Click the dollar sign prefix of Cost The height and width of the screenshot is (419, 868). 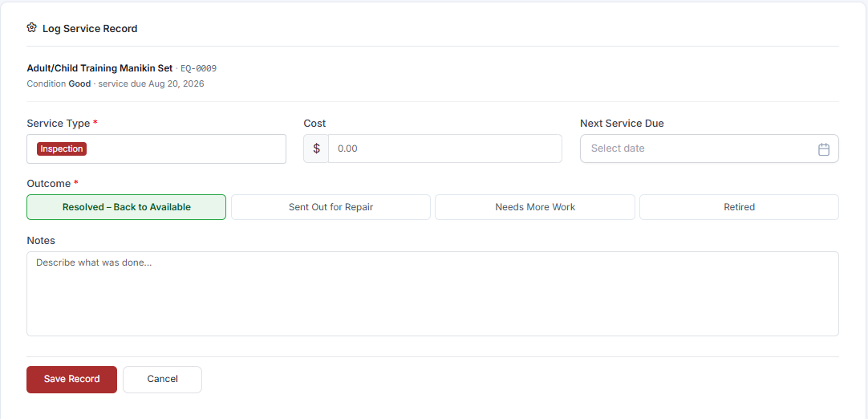coord(316,148)
